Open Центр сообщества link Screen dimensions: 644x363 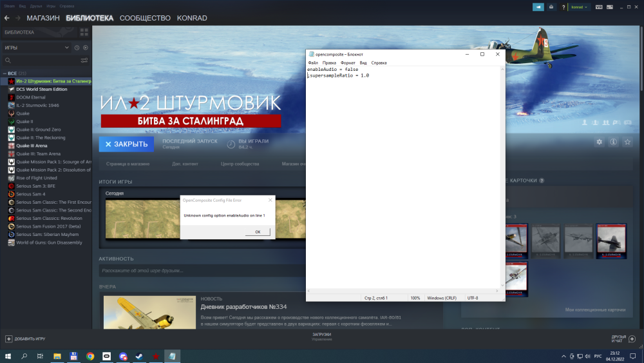pos(240,164)
